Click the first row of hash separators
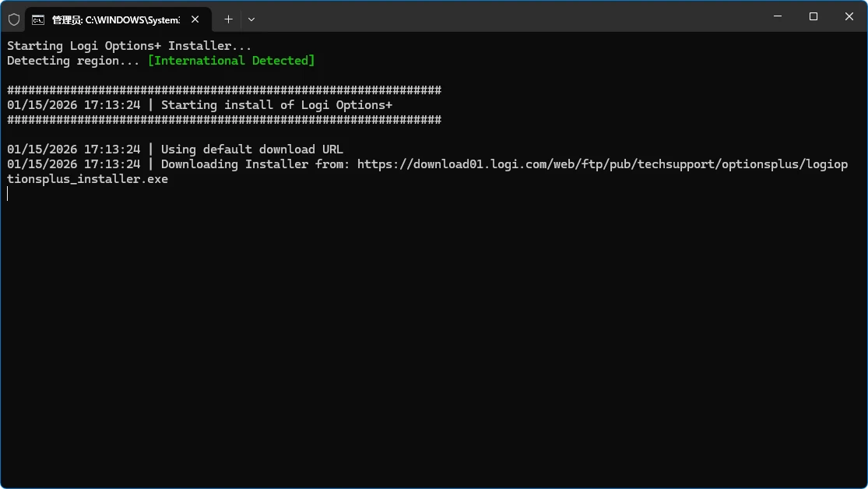This screenshot has height=489, width=868. (224, 90)
